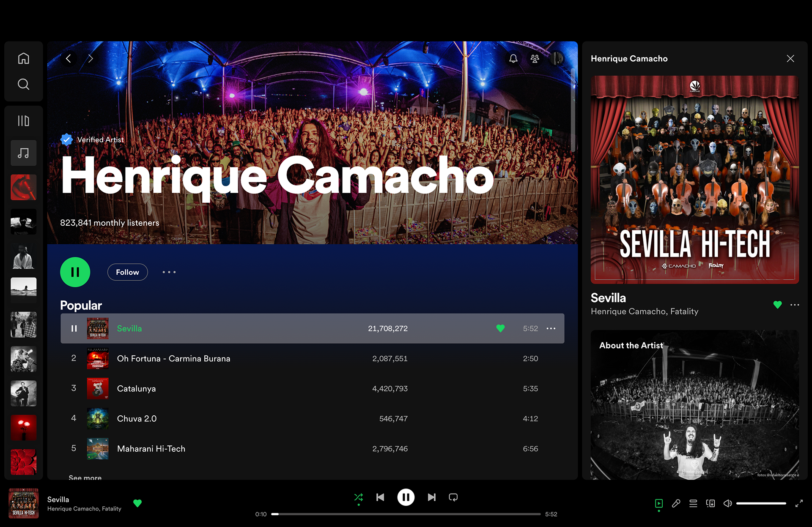Toggle repeat mode

(453, 497)
